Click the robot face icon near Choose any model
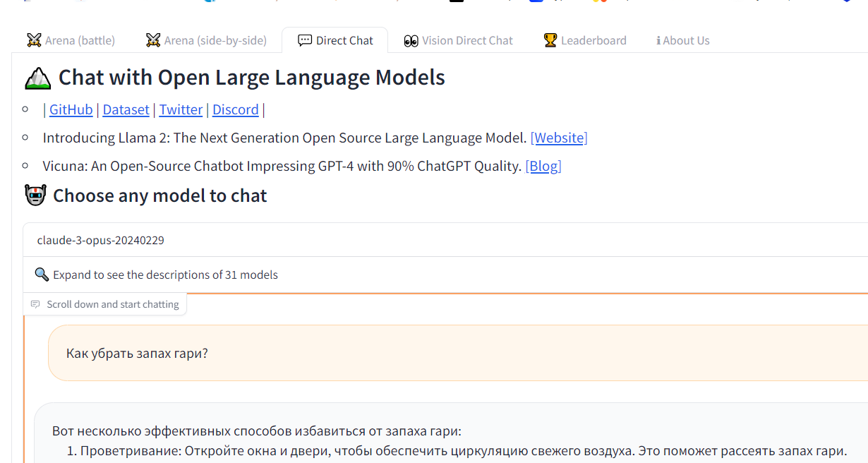 pos(35,196)
